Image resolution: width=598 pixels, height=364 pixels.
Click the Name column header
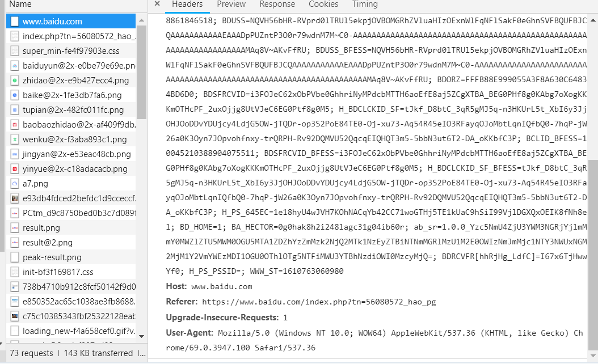[x=20, y=4]
